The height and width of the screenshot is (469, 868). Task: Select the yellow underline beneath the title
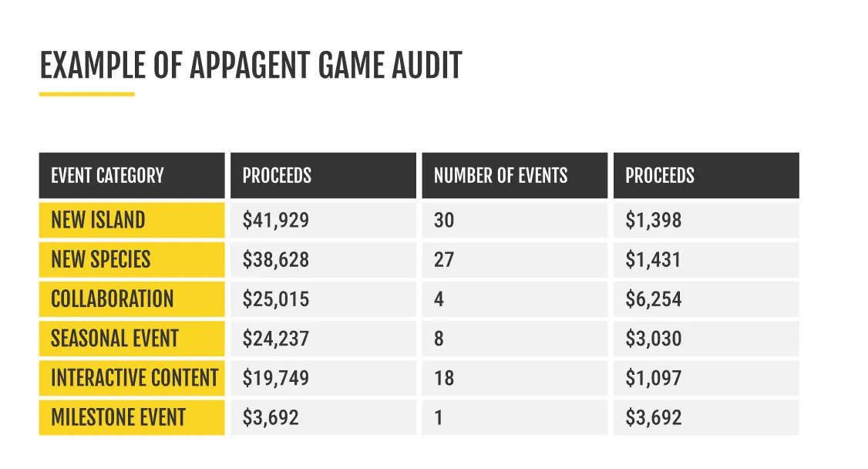click(x=87, y=94)
